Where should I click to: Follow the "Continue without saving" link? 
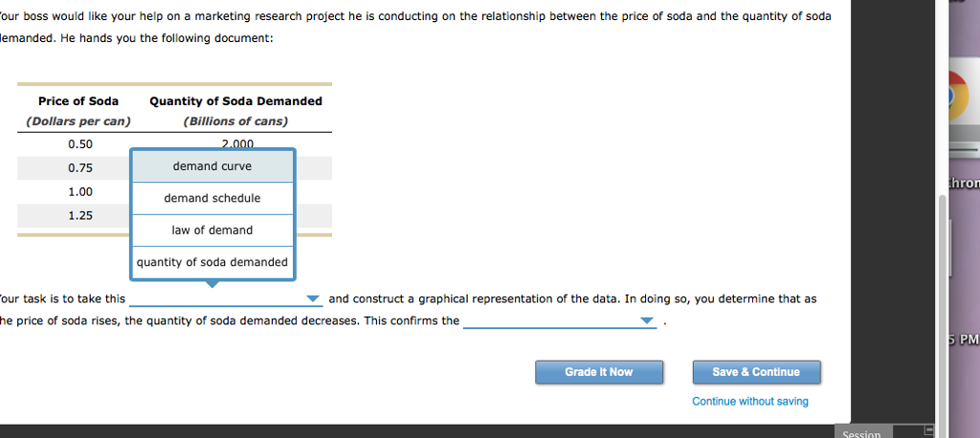[x=749, y=402]
